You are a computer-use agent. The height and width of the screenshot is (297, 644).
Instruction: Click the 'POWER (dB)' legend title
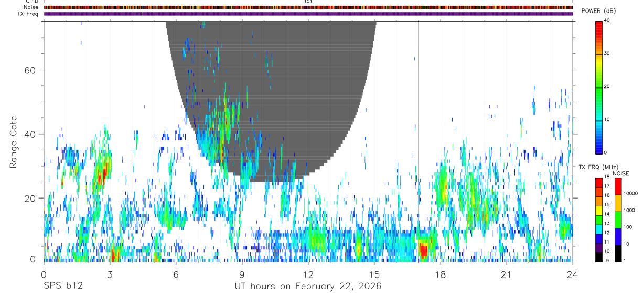tap(598, 11)
